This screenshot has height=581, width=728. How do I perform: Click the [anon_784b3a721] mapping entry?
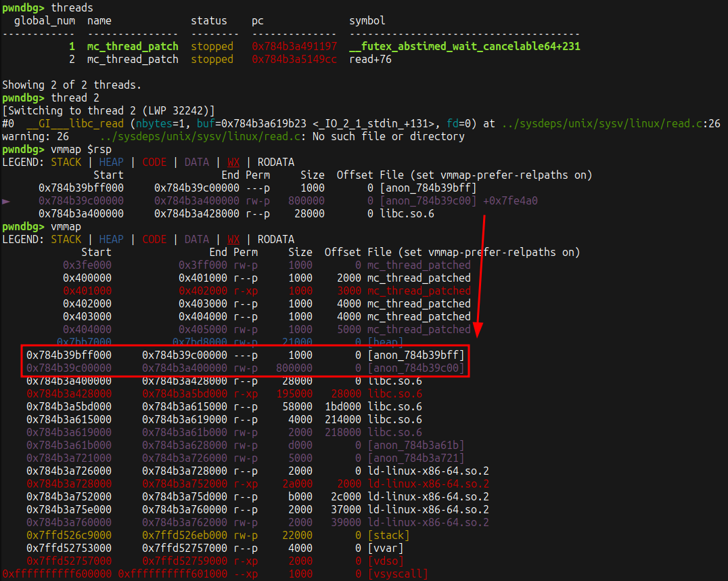pyautogui.click(x=416, y=458)
